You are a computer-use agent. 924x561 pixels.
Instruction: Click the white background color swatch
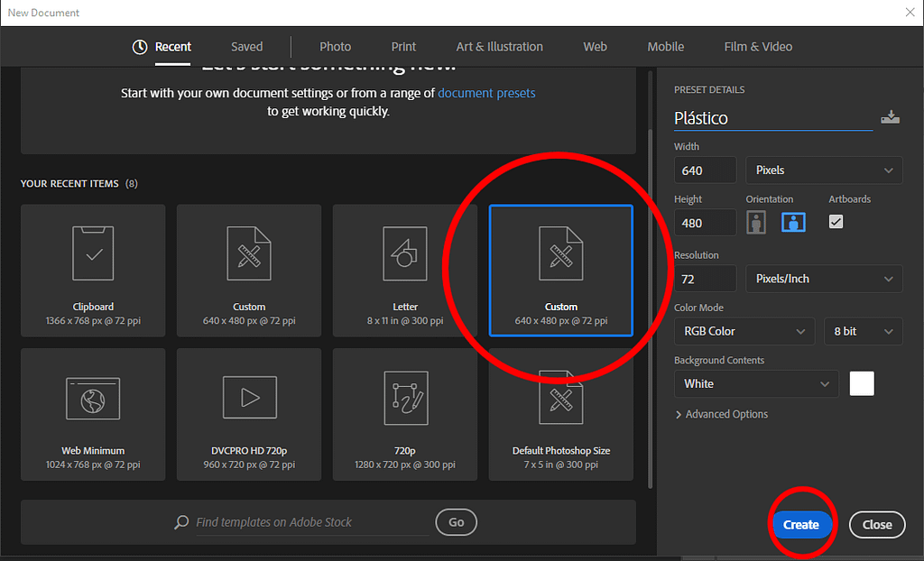point(862,383)
